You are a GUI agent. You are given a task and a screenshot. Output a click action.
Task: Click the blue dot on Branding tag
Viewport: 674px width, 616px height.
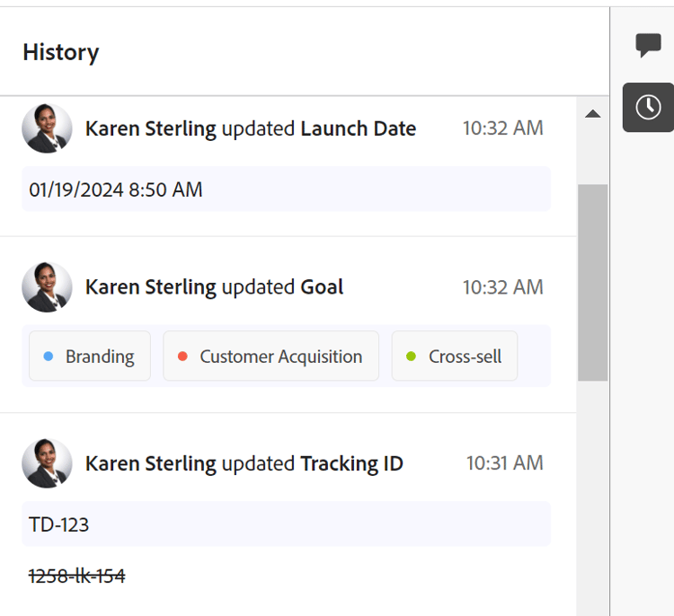(49, 356)
